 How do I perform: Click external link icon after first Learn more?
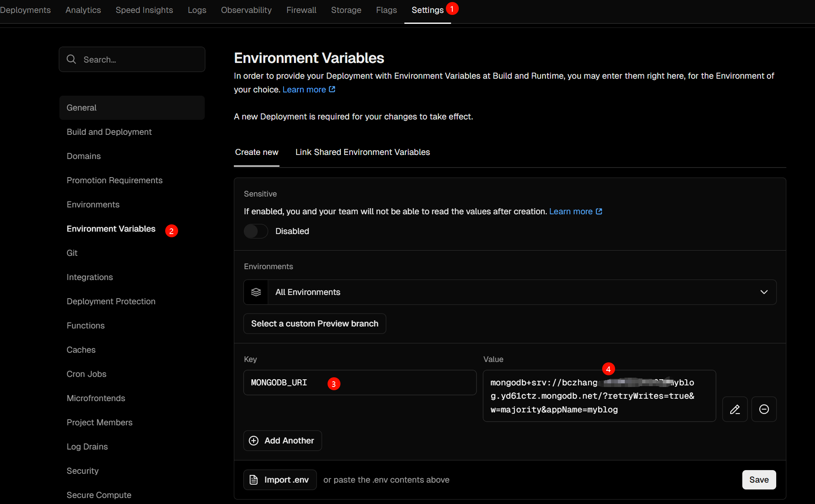(332, 89)
